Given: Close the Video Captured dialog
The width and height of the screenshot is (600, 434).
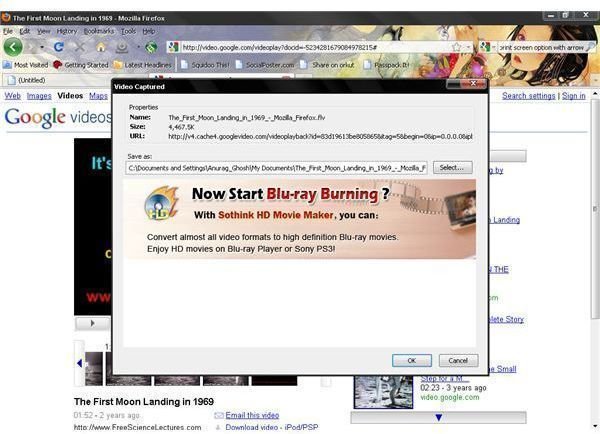Looking at the screenshot, I should (473, 83).
